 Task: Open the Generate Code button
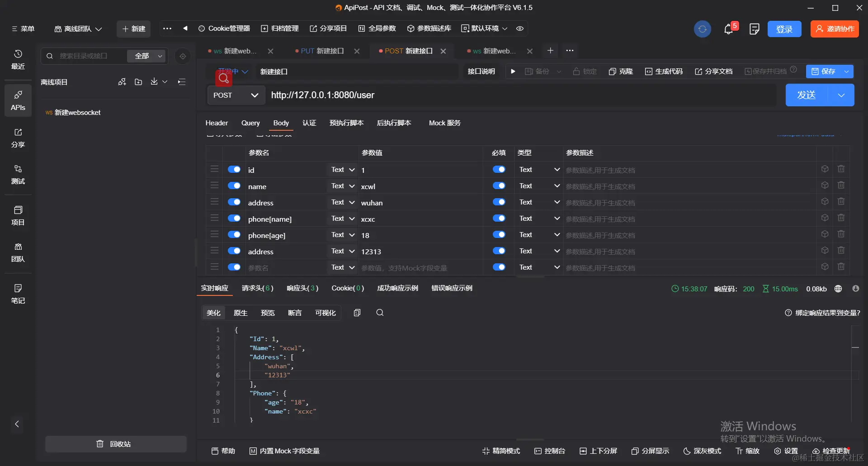click(x=664, y=71)
